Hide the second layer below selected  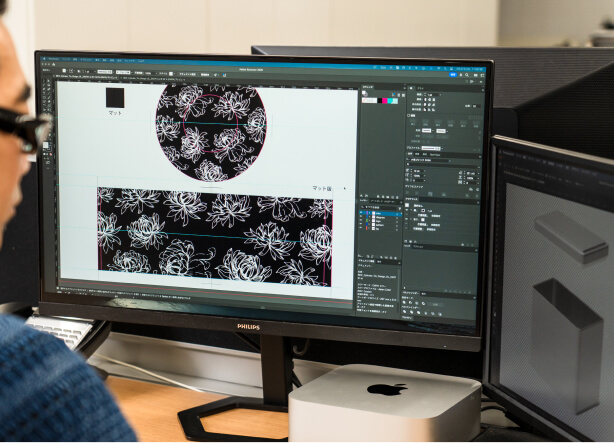[x=361, y=217]
